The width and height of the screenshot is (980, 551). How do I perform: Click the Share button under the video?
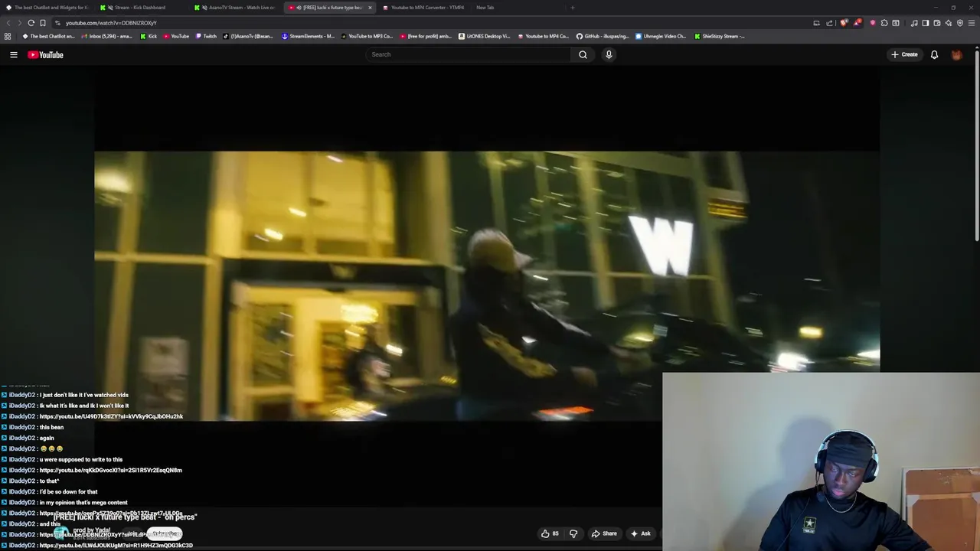tap(604, 533)
